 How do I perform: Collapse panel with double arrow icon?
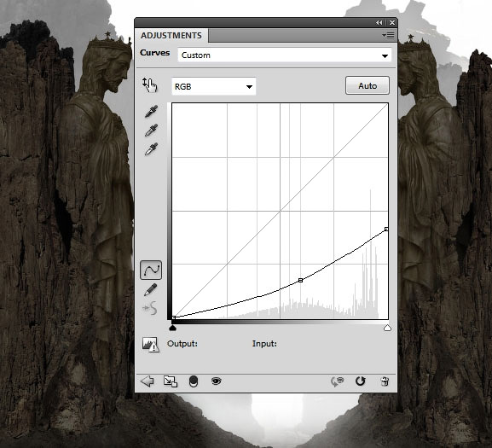click(379, 22)
